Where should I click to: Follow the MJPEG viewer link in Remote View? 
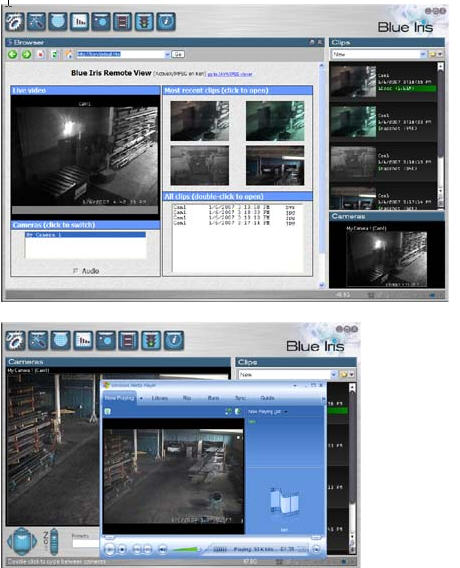[230, 74]
